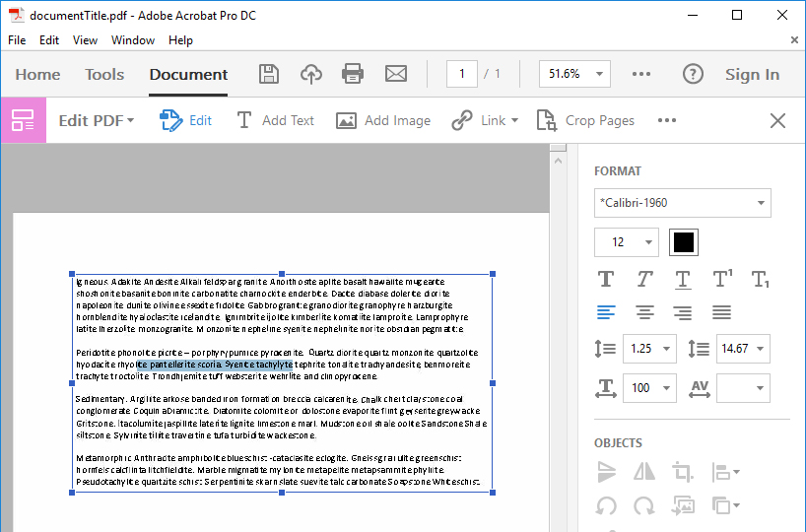Open the Calibri-1960 font dropdown
Viewport: 806px width, 532px height.
pyautogui.click(x=682, y=203)
